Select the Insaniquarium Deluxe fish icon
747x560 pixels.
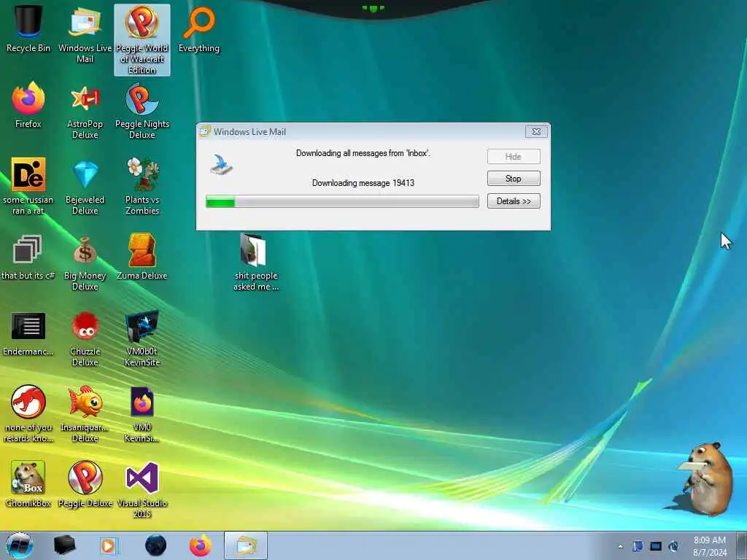click(85, 414)
